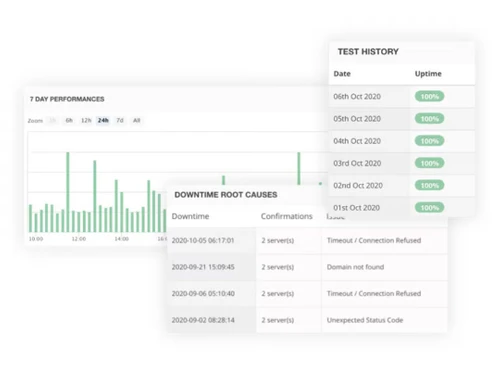The height and width of the screenshot is (375, 500).
Task: Click the Confirmations column header
Action: [287, 216]
